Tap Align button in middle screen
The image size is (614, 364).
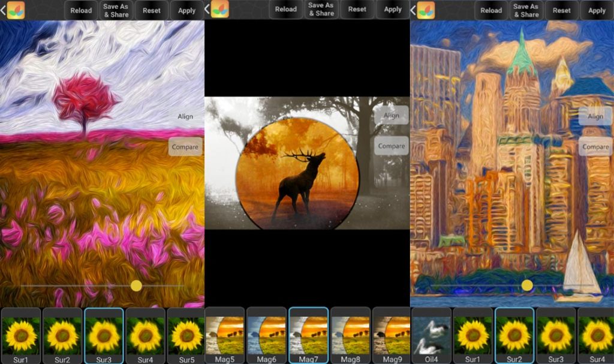tap(391, 115)
